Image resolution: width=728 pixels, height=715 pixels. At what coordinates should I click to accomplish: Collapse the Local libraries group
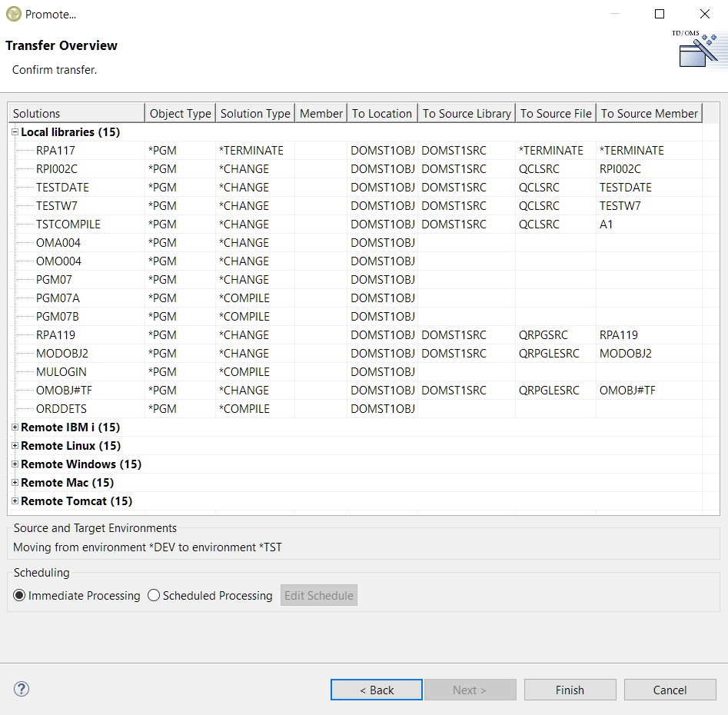(15, 132)
